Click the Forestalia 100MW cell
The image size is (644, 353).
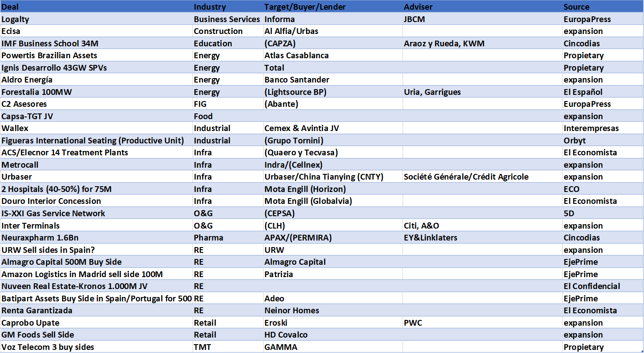pos(96,92)
